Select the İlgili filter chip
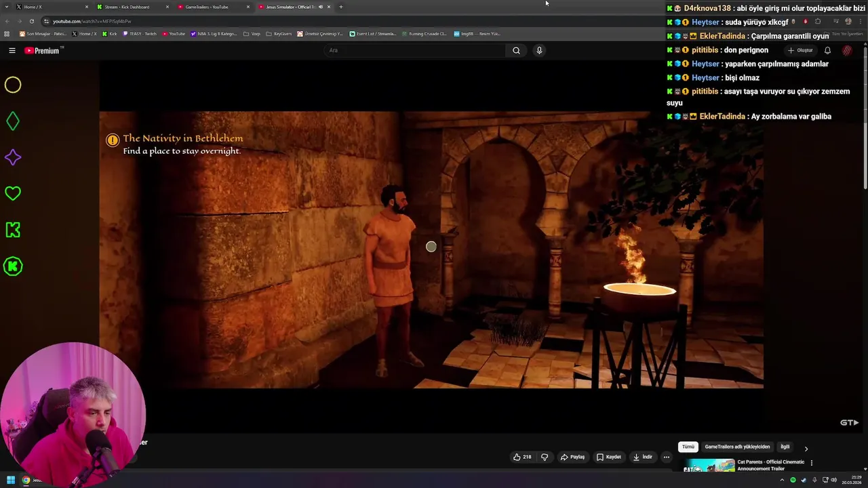868x488 pixels. click(x=785, y=447)
